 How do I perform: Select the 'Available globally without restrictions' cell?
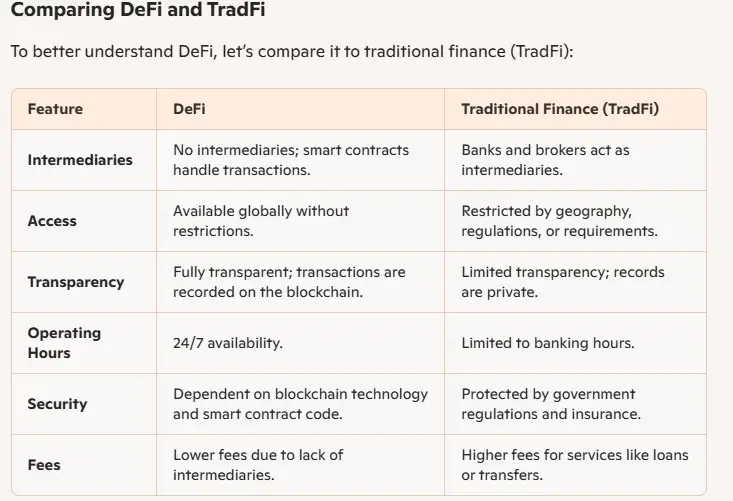point(261,221)
